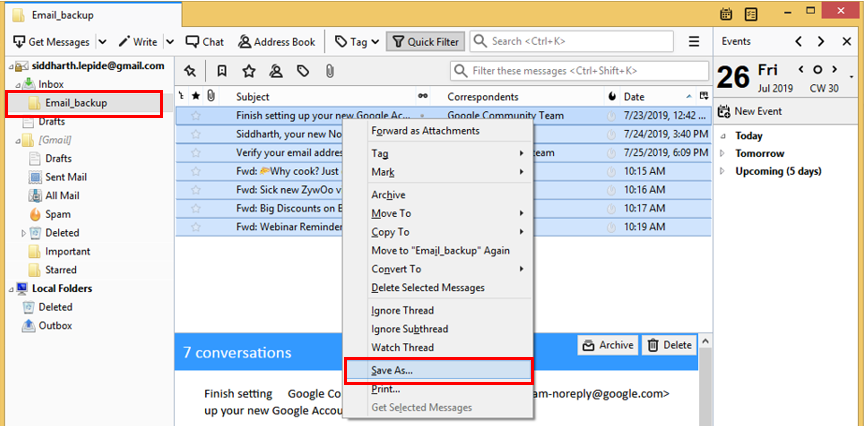Open Chat from toolbar

tap(205, 42)
